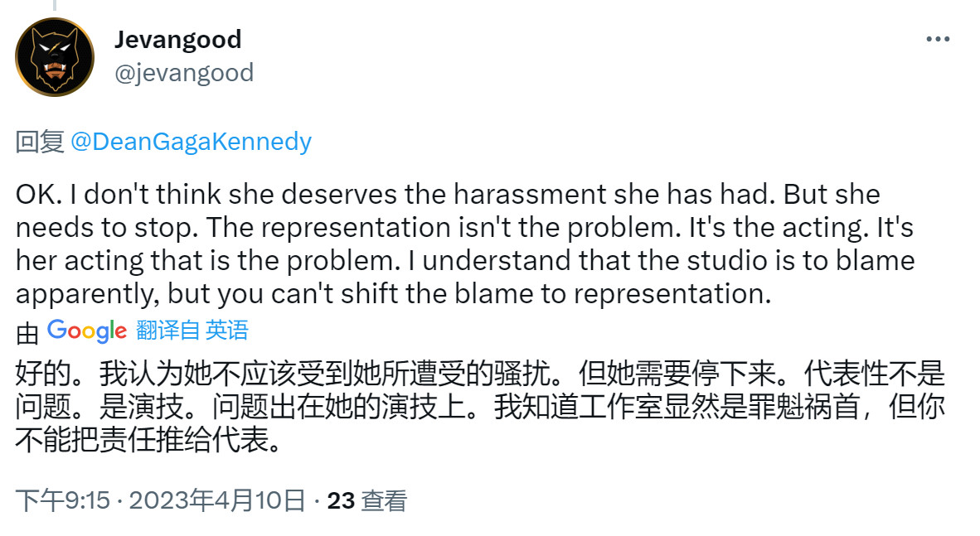Click the 2023年4月10日 date
Image resolution: width=980 pixels, height=536 pixels.
coord(217,500)
